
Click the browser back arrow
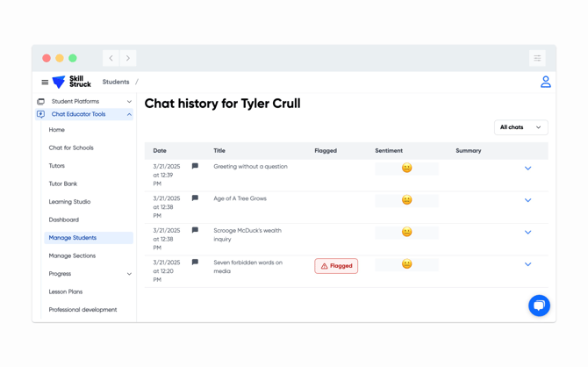(x=111, y=58)
